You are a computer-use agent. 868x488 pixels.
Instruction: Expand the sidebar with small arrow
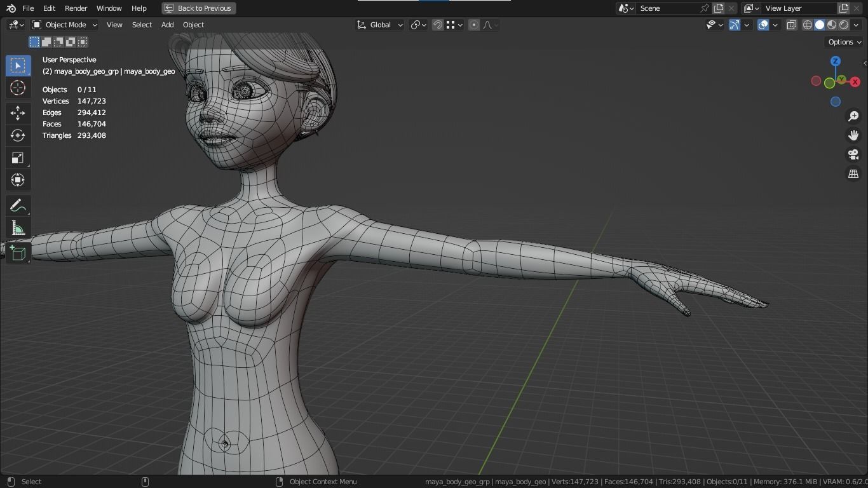click(x=864, y=63)
